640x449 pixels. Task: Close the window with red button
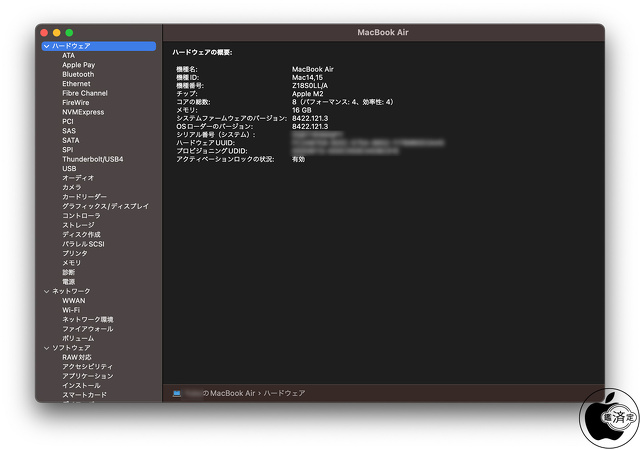[x=44, y=33]
